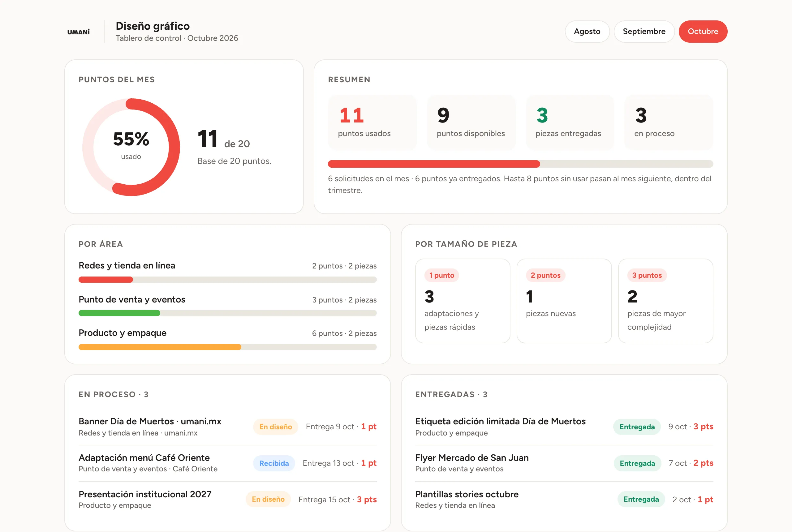792x532 pixels.
Task: Open the piezas entregadas summary card
Action: (570, 122)
